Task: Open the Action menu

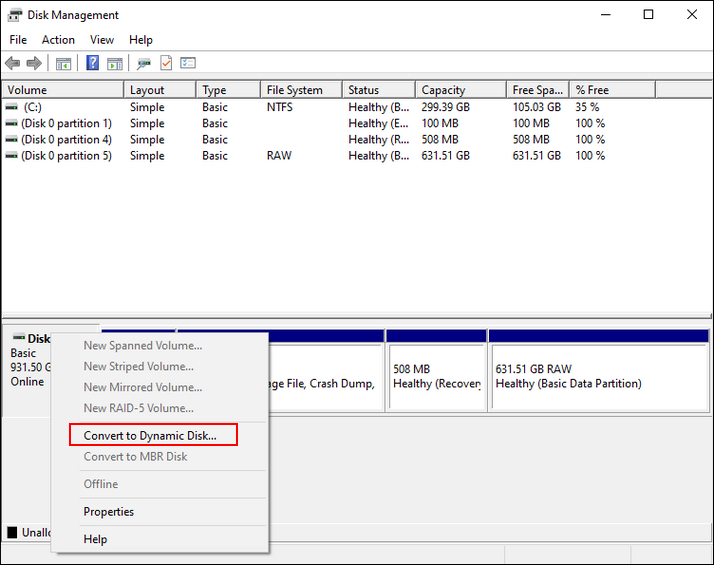Action: point(58,40)
